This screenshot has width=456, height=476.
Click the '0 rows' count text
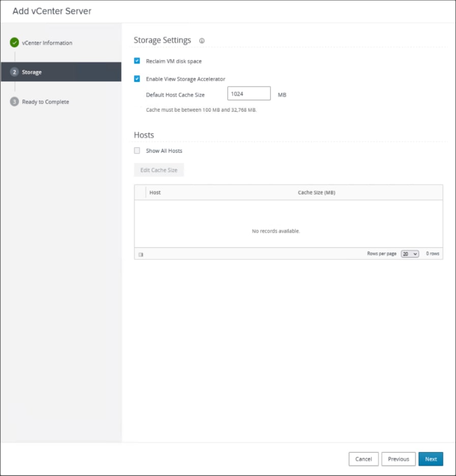click(x=433, y=254)
